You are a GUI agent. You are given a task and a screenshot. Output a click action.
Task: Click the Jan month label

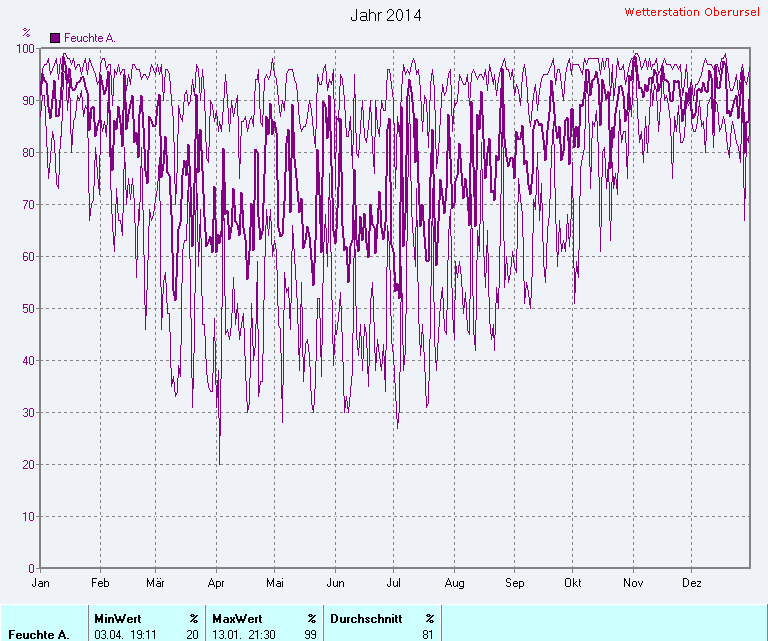point(41,583)
